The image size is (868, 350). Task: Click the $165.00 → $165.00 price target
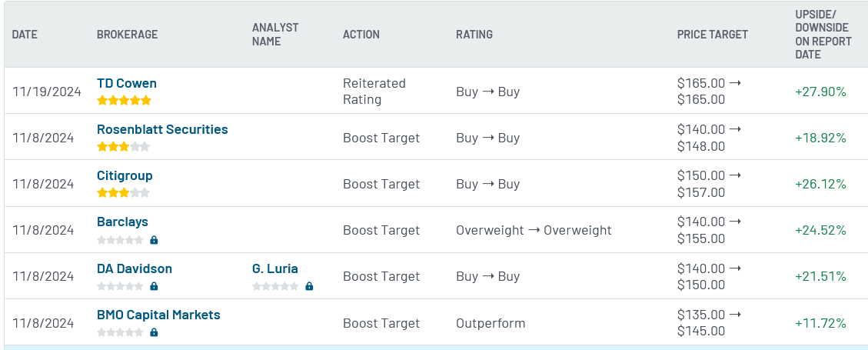709,92
